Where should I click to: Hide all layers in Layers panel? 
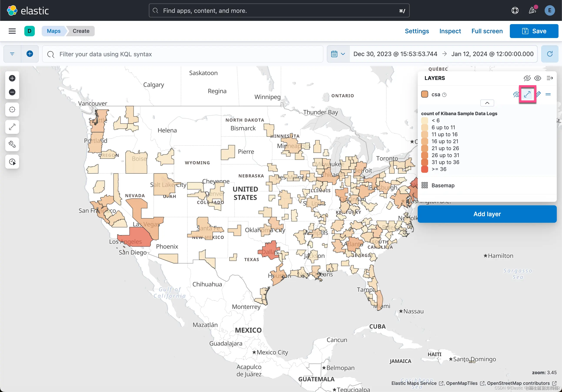(x=527, y=78)
